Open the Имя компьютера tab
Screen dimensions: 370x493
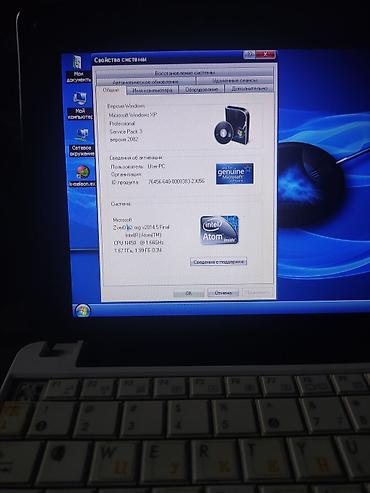coord(152,90)
